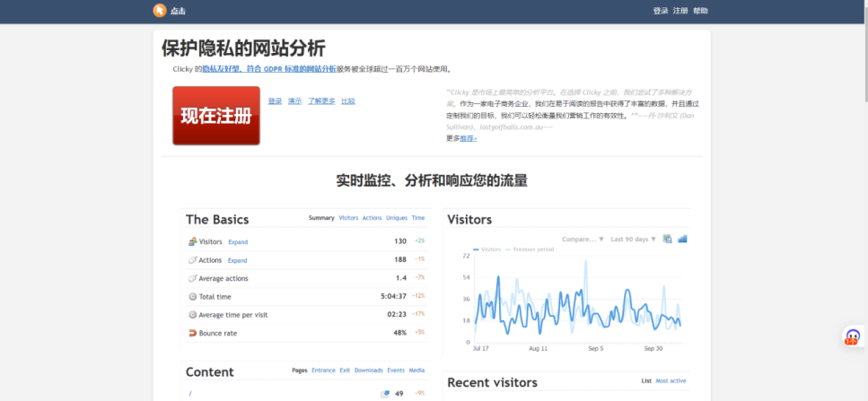Click 注册 in the top navigation bar
Screen dimensions: 868x401
coord(680,11)
